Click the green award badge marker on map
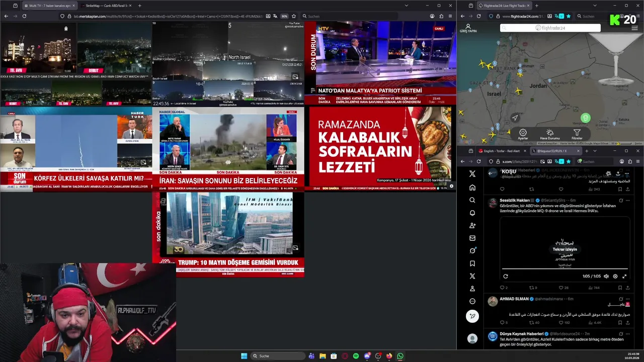 pyautogui.click(x=585, y=118)
